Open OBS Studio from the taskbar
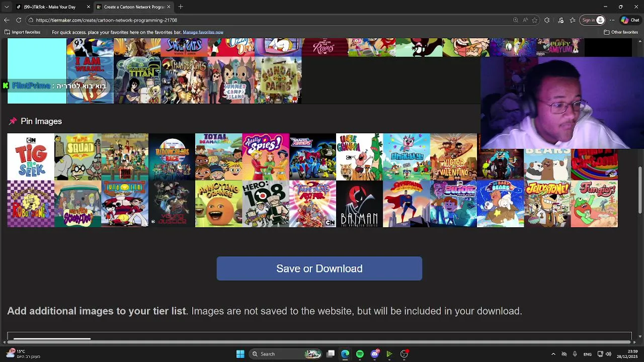Viewport: 644px width, 362px height. tap(404, 354)
